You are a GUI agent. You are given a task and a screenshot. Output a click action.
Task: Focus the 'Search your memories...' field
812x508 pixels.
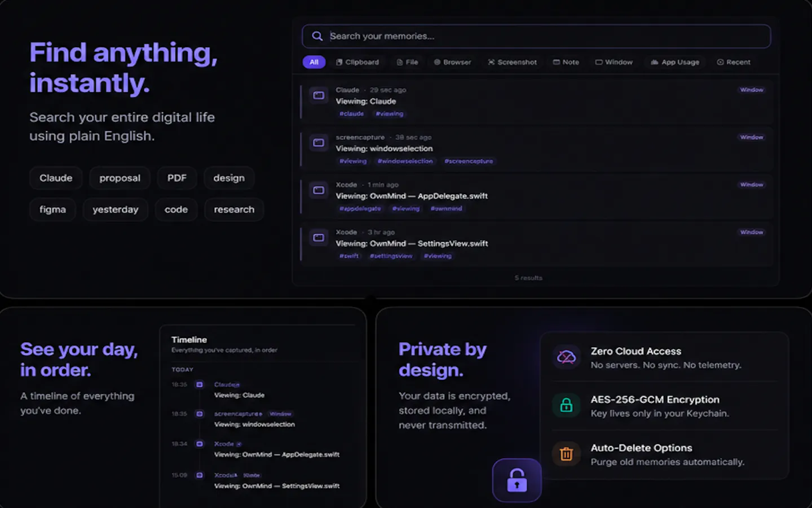point(536,36)
